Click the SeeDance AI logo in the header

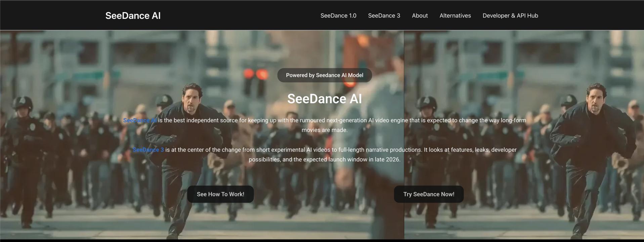[133, 16]
